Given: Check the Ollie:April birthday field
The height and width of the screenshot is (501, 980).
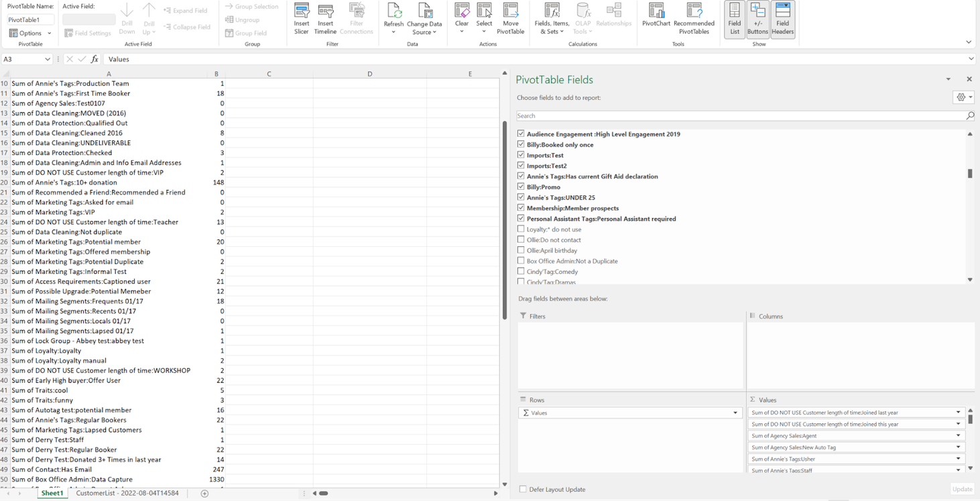Looking at the screenshot, I should pos(521,250).
